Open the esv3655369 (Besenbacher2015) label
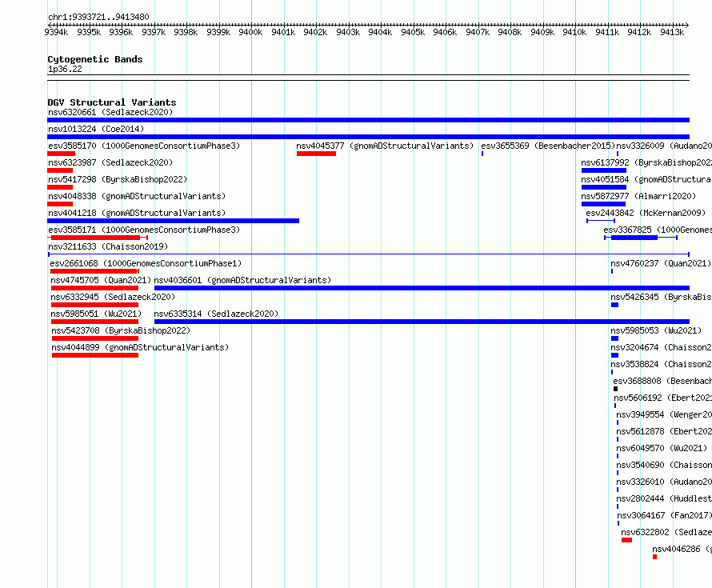 pos(548,146)
